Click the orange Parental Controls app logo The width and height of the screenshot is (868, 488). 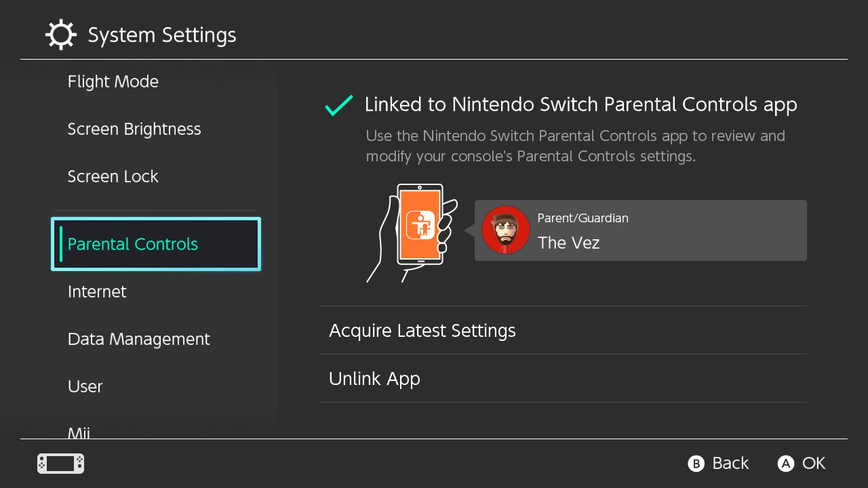point(420,225)
